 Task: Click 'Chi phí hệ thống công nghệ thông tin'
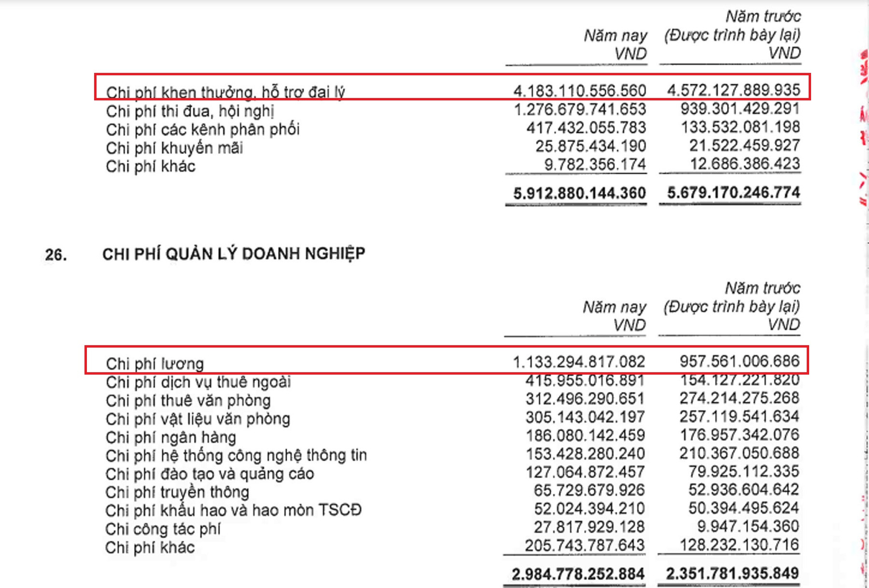tap(236, 455)
